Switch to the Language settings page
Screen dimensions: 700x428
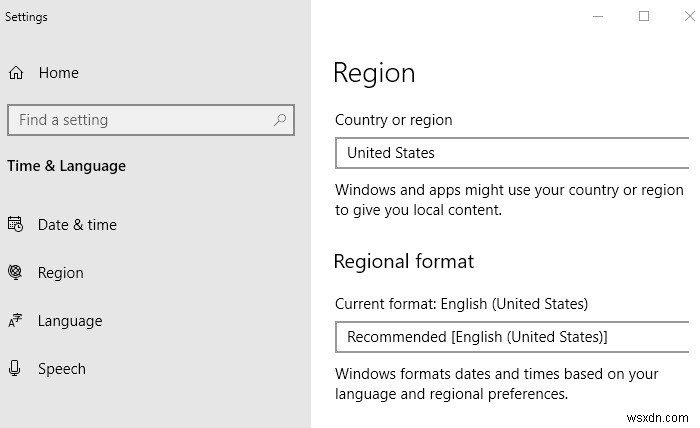click(x=70, y=321)
